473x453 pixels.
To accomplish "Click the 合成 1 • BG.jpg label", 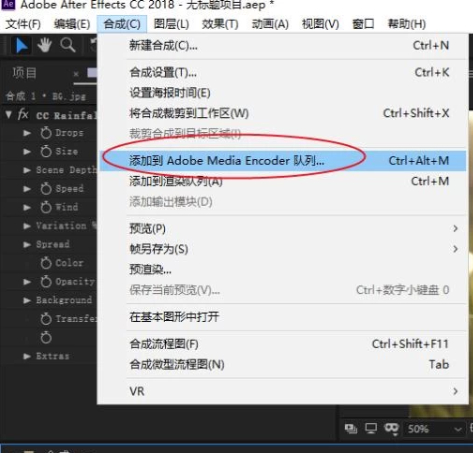I will tap(45, 97).
